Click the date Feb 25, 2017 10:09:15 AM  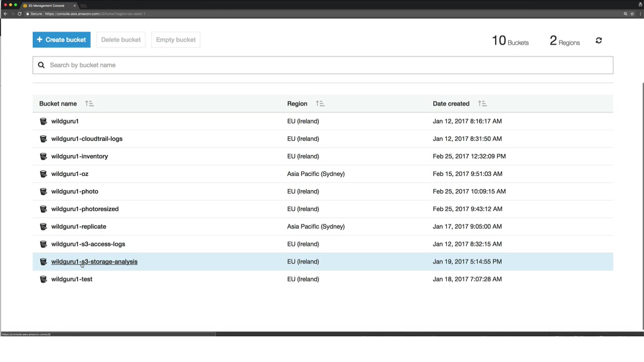(x=469, y=192)
